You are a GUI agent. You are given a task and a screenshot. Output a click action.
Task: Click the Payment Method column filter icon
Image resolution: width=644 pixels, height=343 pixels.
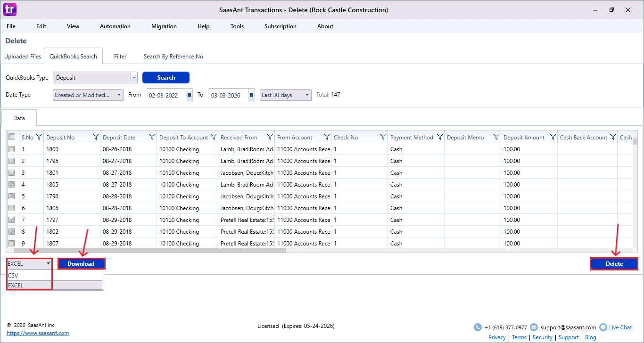point(440,137)
